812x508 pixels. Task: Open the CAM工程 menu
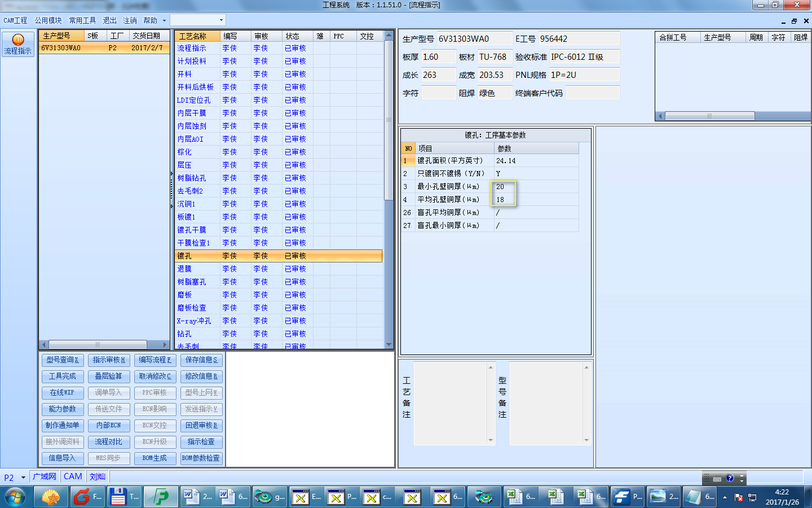[x=15, y=20]
